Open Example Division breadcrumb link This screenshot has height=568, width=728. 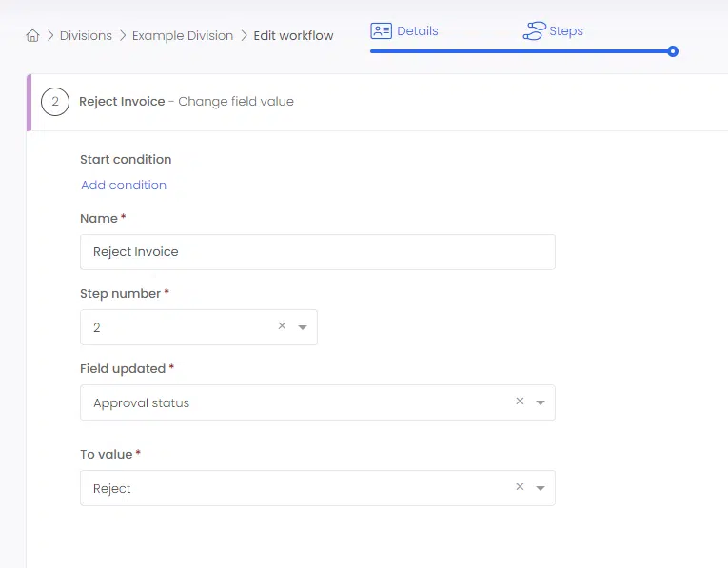click(x=183, y=36)
